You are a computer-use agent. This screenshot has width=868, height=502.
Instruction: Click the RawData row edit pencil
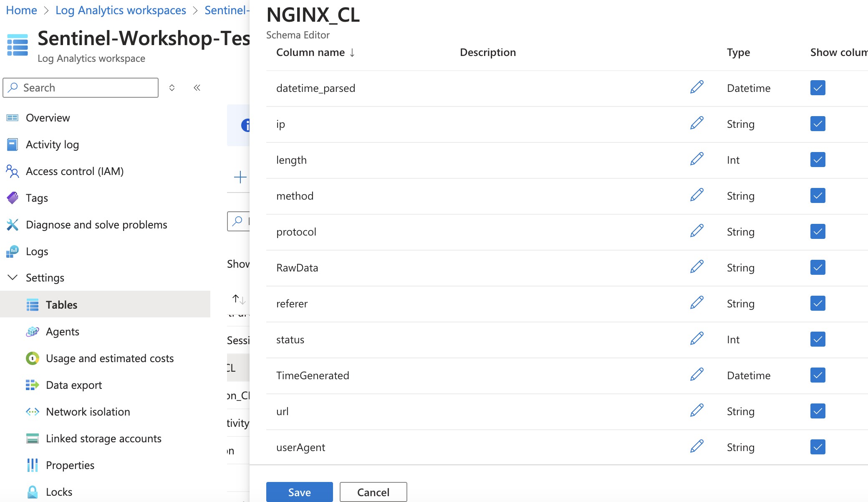(696, 267)
